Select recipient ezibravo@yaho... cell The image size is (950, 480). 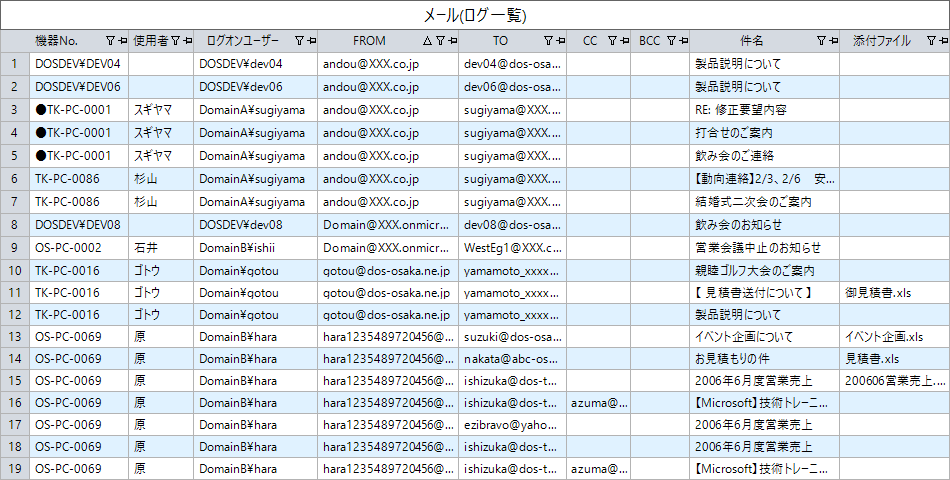point(513,424)
